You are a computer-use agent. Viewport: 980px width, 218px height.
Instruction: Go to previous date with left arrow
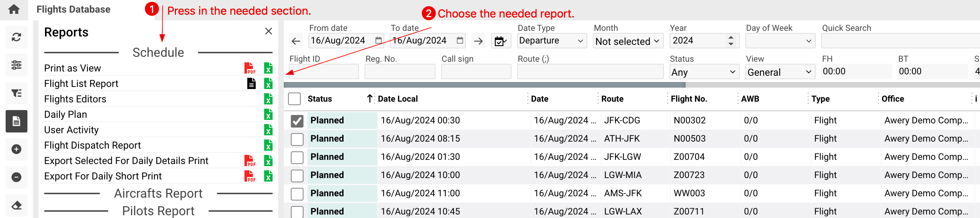point(296,41)
